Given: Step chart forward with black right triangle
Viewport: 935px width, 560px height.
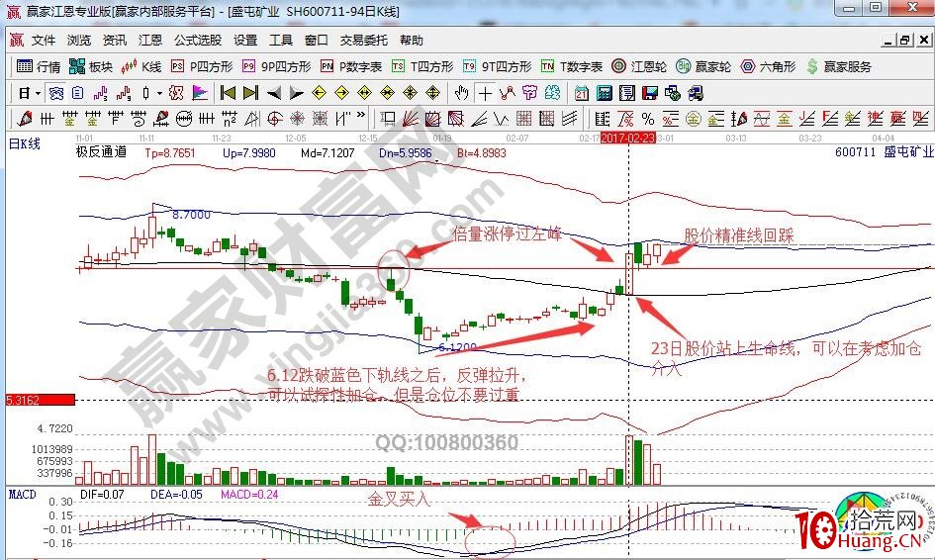Looking at the screenshot, I should (x=297, y=94).
